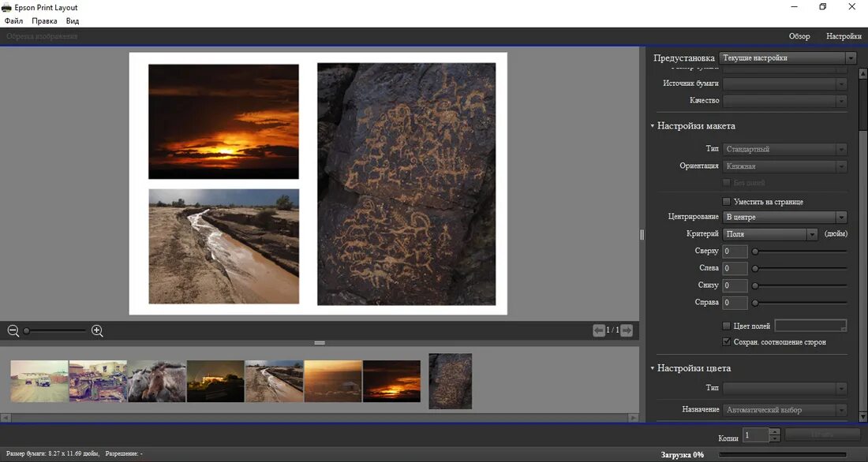Collapse the 'Настройки цвета' section
The image size is (868, 462).
coord(652,368)
